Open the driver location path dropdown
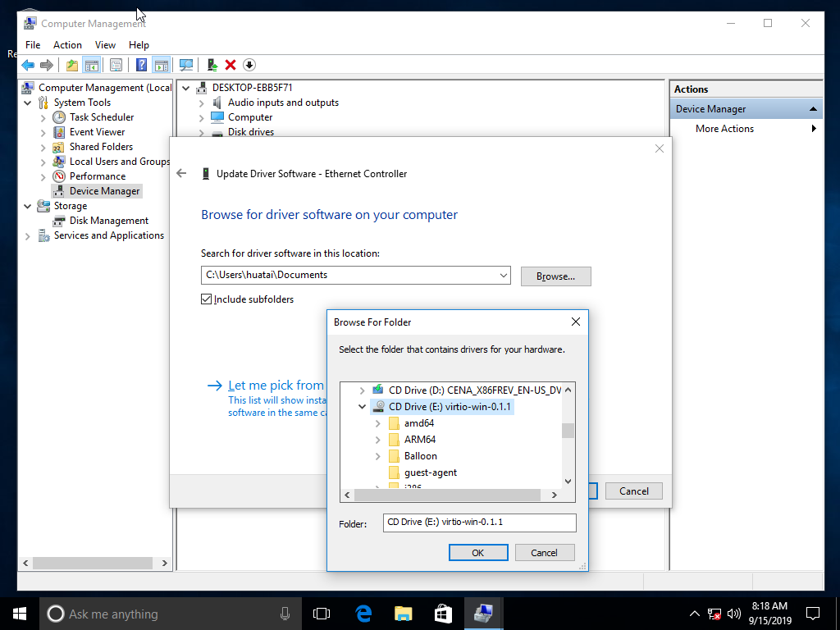840x630 pixels. 504,276
